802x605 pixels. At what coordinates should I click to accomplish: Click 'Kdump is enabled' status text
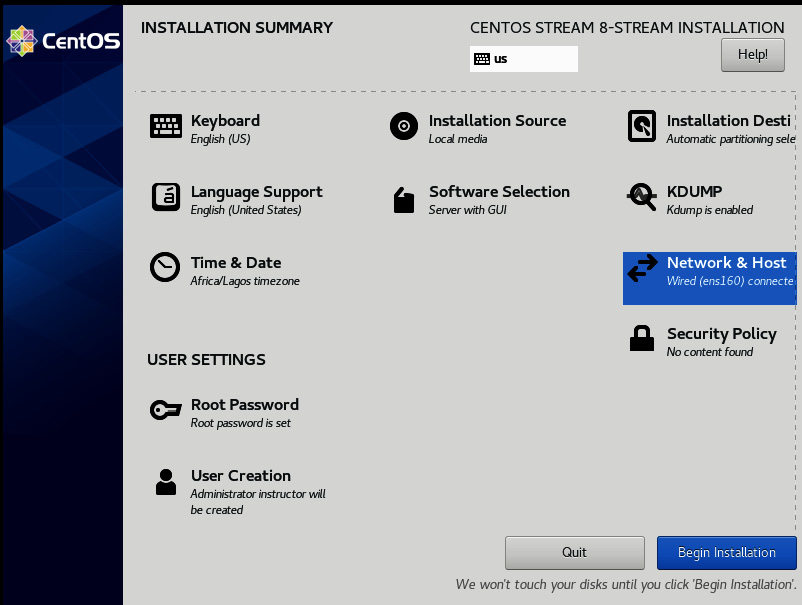(x=709, y=210)
